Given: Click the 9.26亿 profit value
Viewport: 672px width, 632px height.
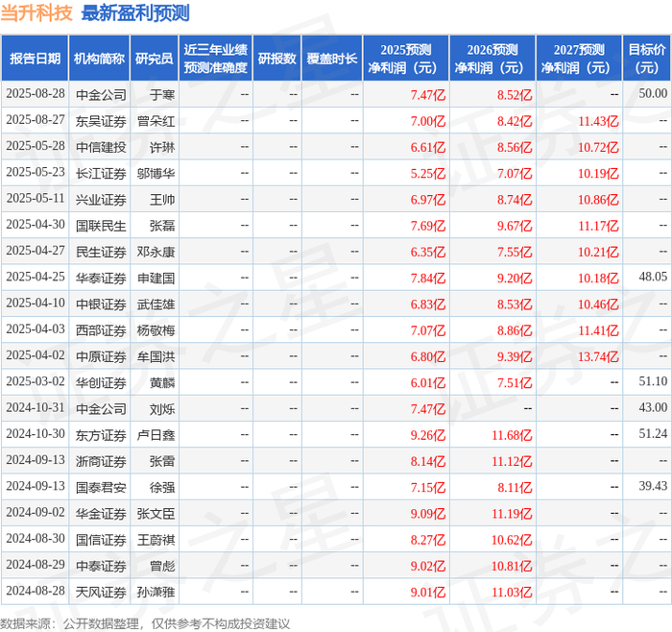Looking at the screenshot, I should click(428, 435).
